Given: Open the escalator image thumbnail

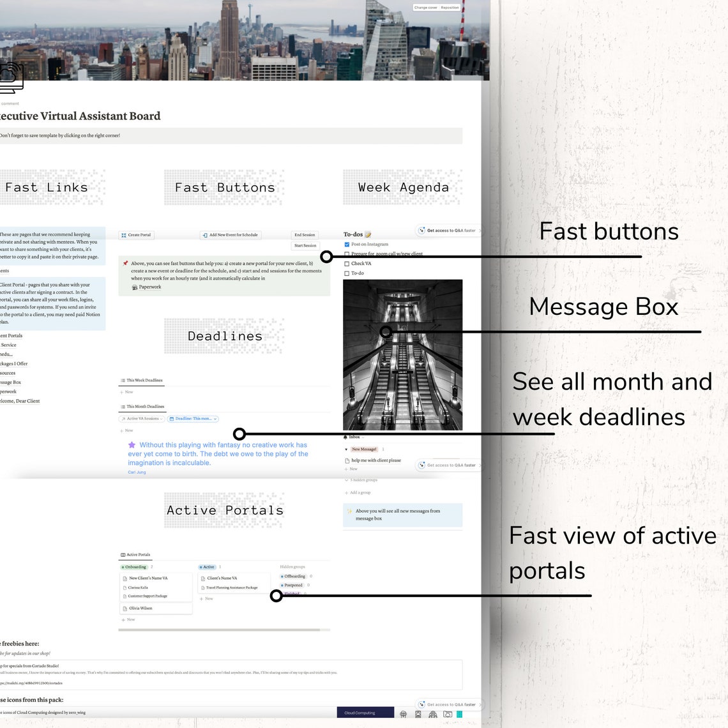Looking at the screenshot, I should pos(402,354).
